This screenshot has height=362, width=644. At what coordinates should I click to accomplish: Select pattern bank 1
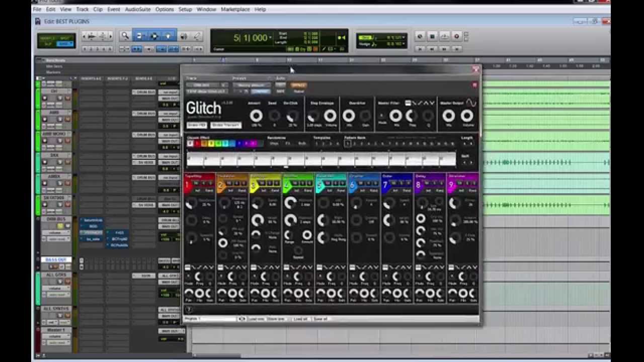coord(347,143)
